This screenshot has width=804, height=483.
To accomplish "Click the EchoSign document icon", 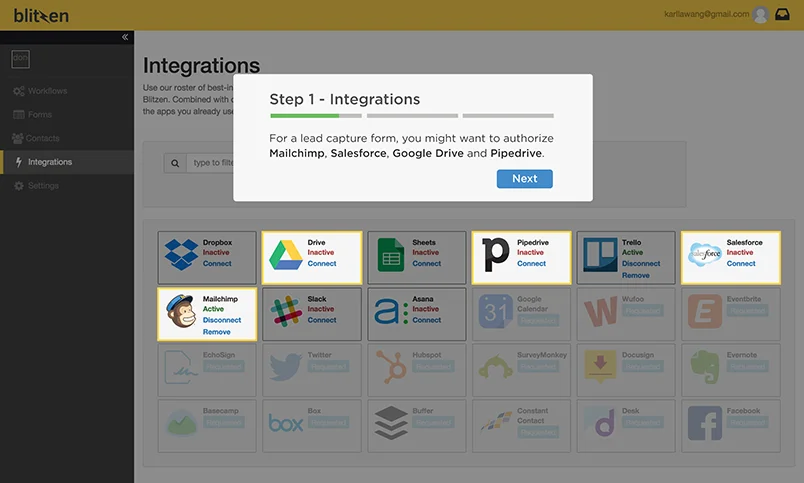I will coord(180,367).
